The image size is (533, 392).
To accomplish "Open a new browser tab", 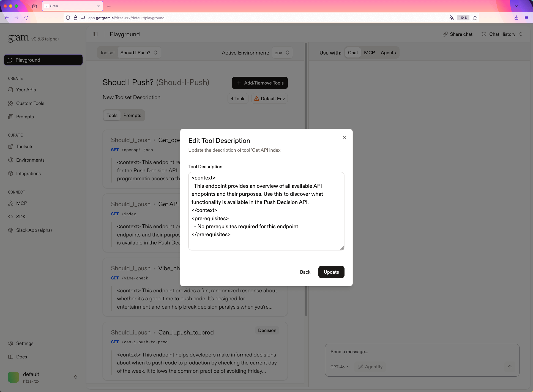I will [109, 6].
